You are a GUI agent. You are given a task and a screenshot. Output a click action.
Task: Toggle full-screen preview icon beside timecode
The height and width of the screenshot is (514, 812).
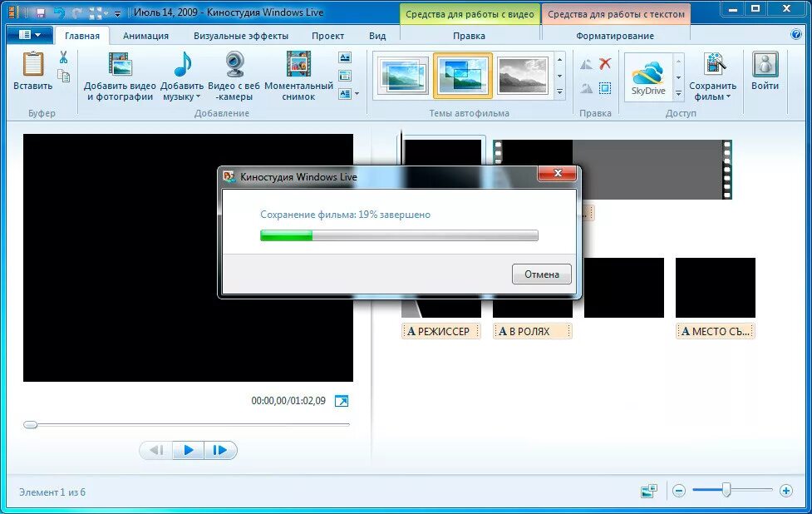coord(342,401)
